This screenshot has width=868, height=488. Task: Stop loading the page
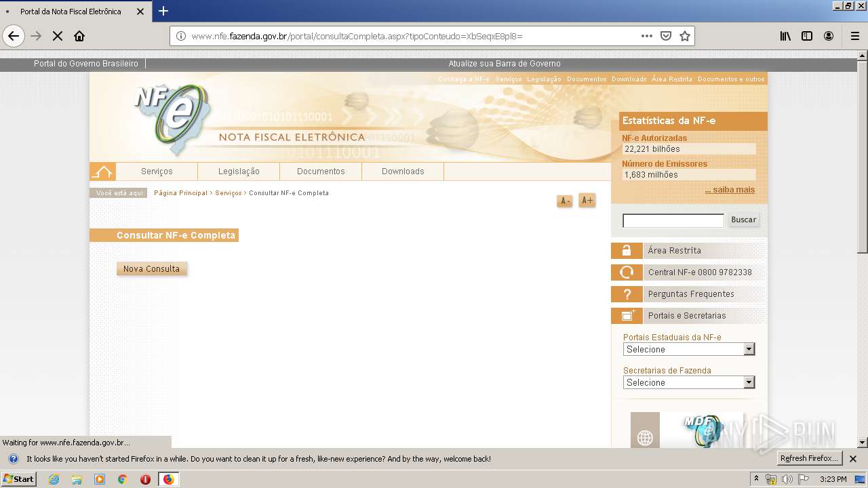coord(58,36)
